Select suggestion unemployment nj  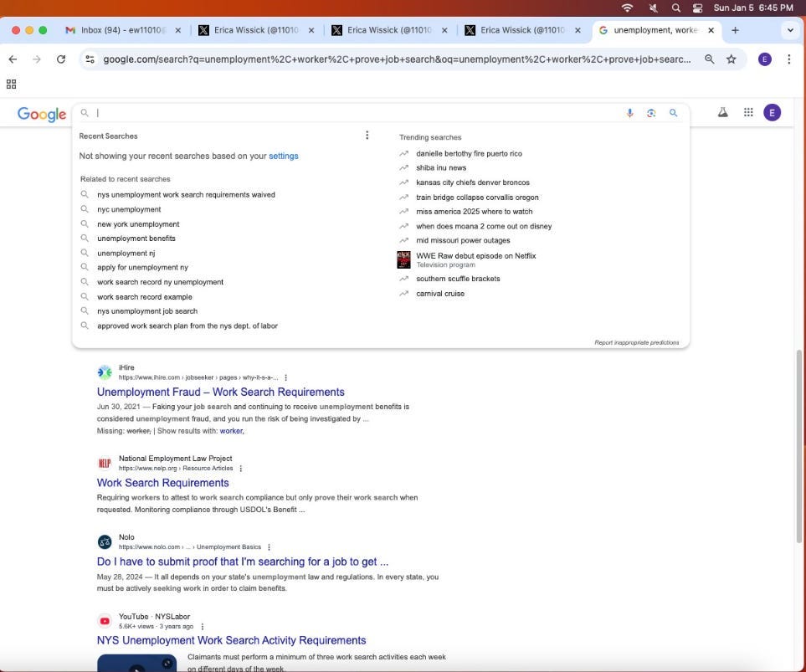tap(126, 253)
